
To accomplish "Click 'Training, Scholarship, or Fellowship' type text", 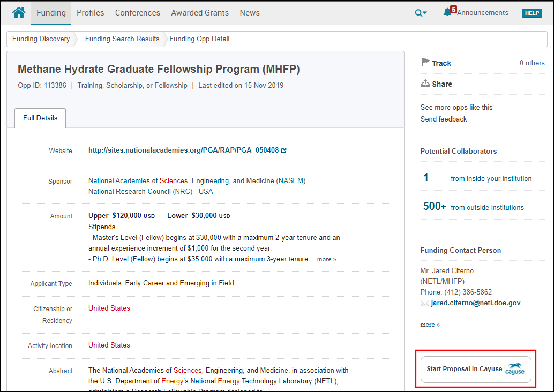I will [132, 86].
